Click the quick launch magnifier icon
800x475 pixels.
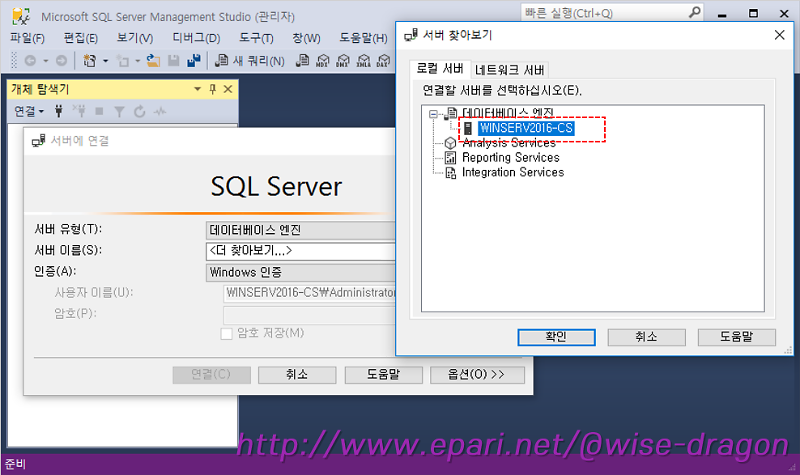tap(694, 12)
